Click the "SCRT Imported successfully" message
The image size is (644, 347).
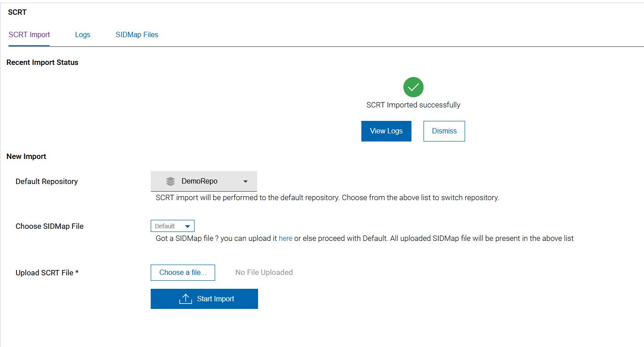[x=413, y=105]
